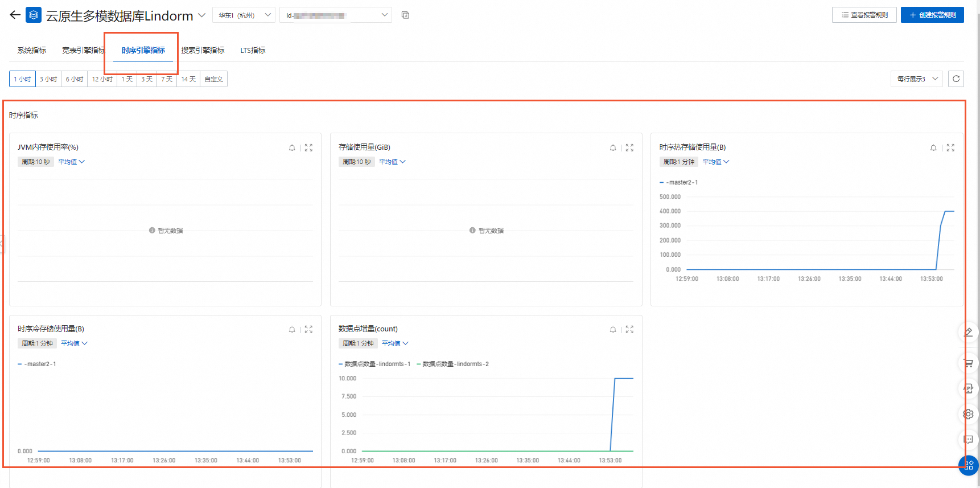Set alarm bell on 数据点增量 chart
Viewport: 980px width, 488px height.
coord(613,329)
